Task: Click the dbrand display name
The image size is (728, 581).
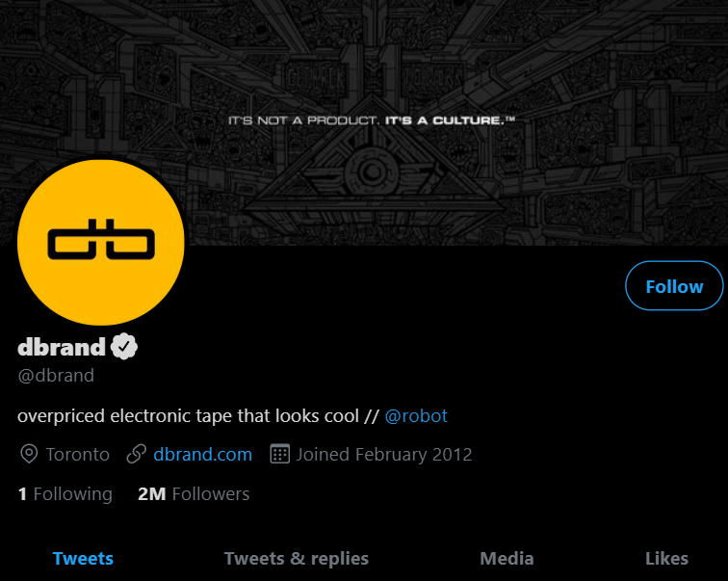Action: tap(62, 347)
